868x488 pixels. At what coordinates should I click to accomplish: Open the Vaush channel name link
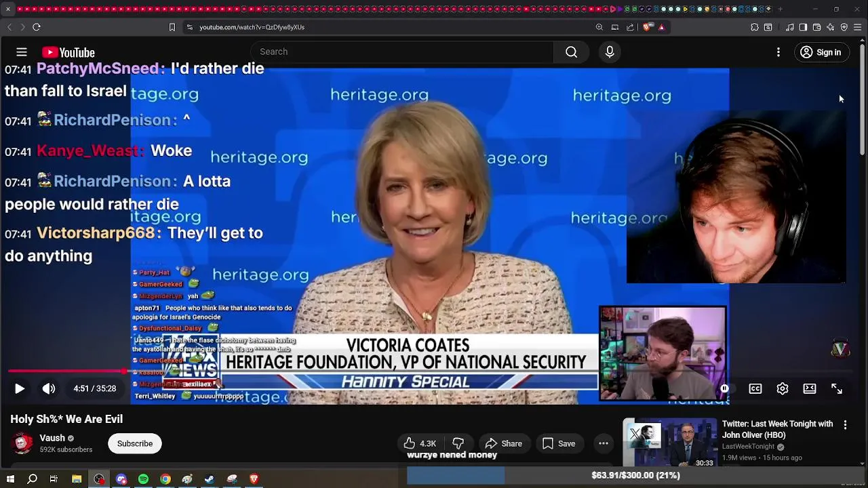(x=52, y=438)
